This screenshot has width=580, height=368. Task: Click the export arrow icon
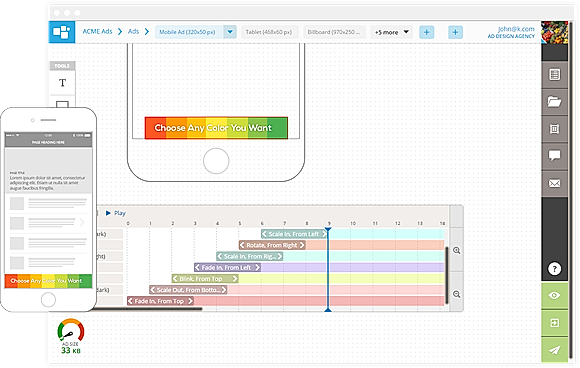[554, 323]
